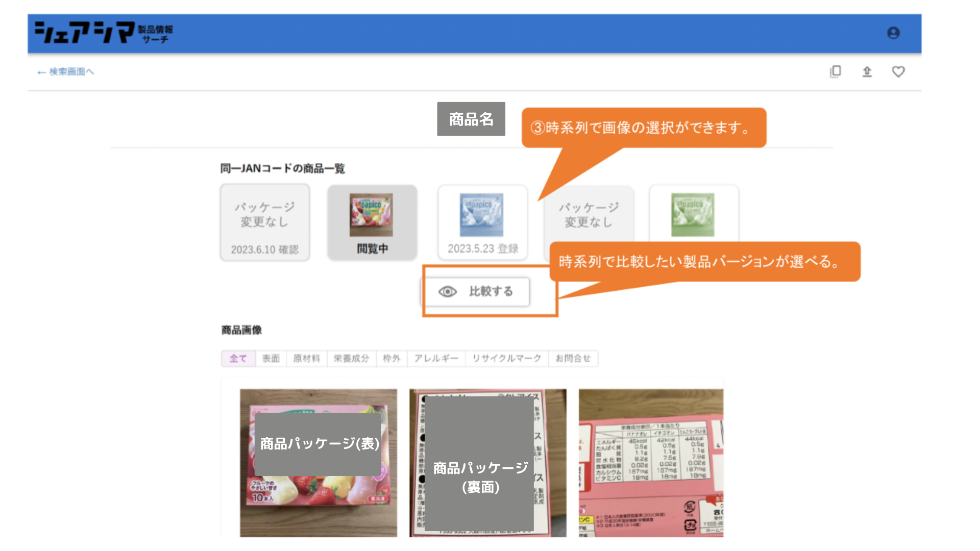Switch to the 表面 tab

click(x=271, y=359)
